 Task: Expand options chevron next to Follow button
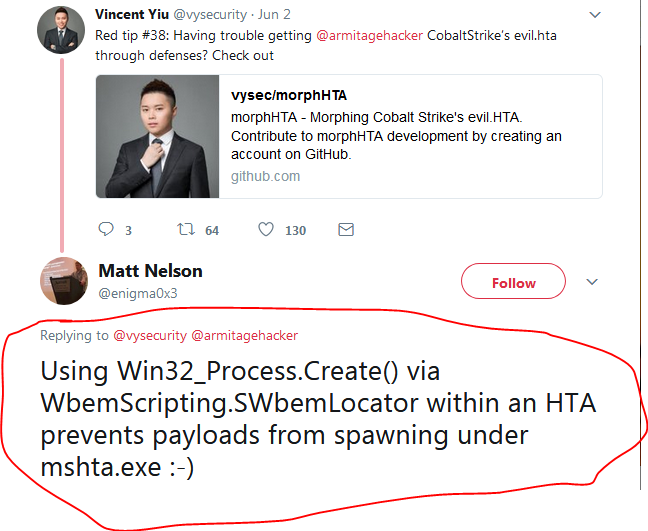(x=592, y=282)
